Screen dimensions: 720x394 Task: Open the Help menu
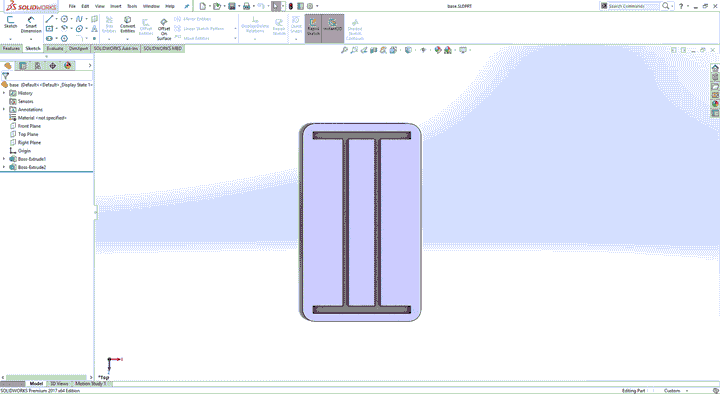170,6
